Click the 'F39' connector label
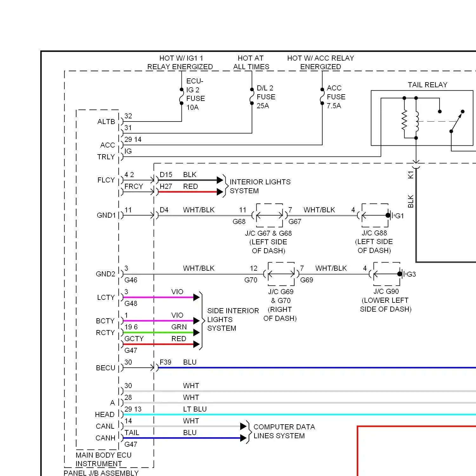Viewport: 476px width, 476px height. click(x=165, y=362)
